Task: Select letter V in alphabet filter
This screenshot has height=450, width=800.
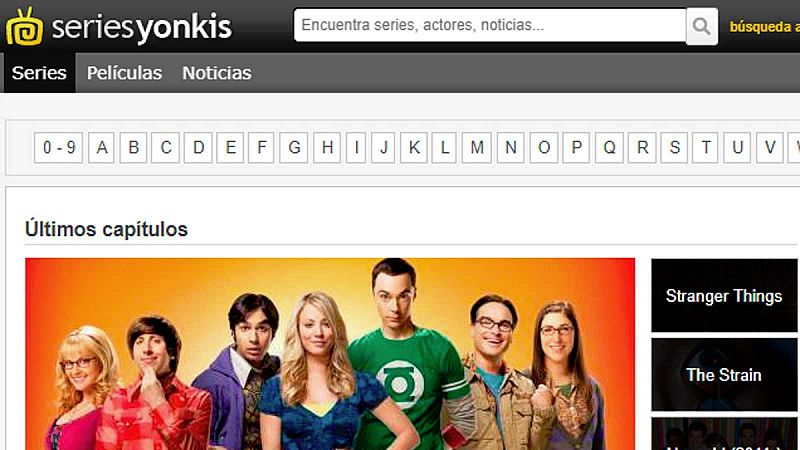Action: coord(770,148)
